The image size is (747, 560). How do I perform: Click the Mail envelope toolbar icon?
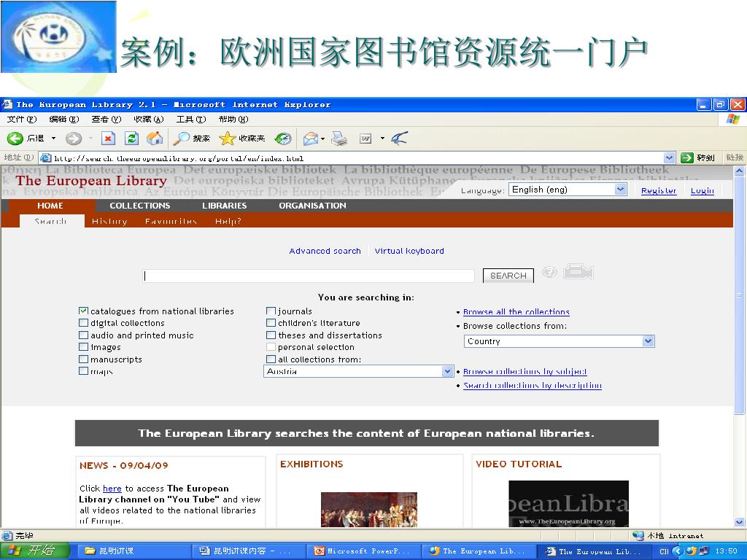pos(311,139)
